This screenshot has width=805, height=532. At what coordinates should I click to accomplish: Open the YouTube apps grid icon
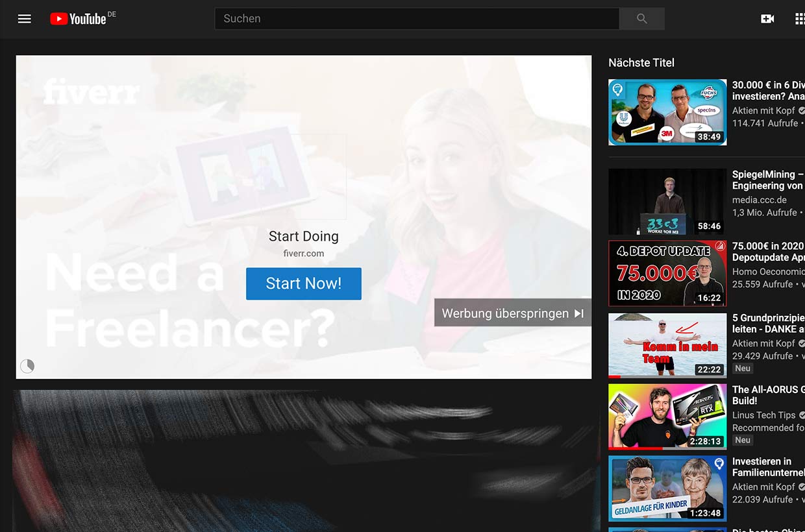[x=800, y=19]
